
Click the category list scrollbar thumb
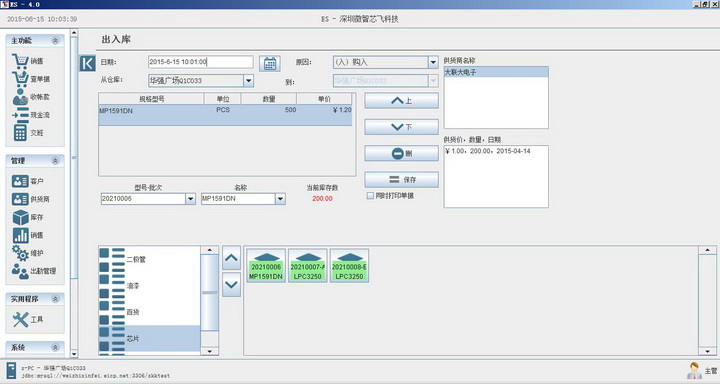[x=210, y=292]
